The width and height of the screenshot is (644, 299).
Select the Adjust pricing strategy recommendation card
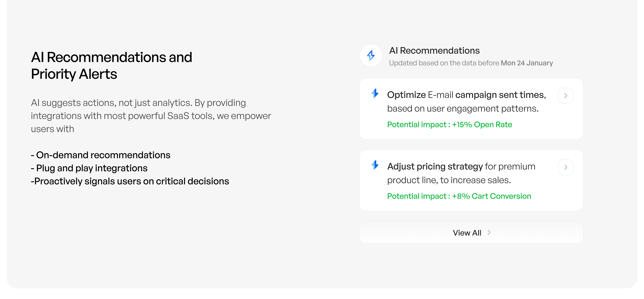471,180
